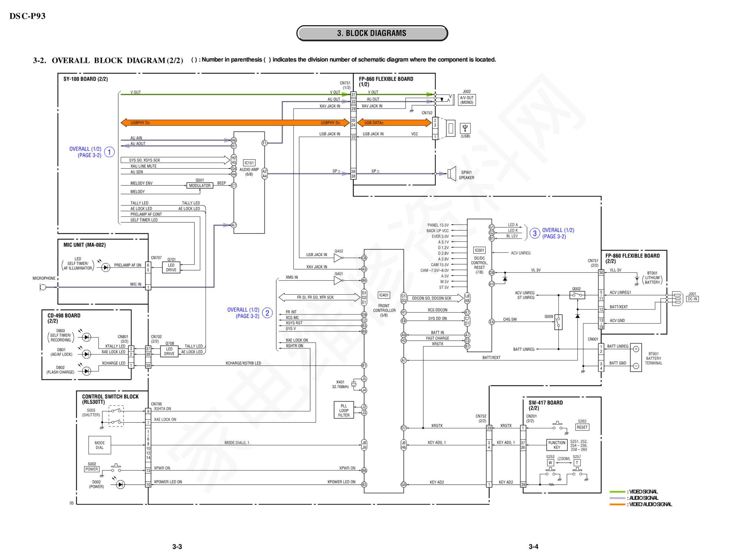The width and height of the screenshot is (745, 560).
Task: Click the PLL LOOP FILTER block
Action: click(344, 410)
